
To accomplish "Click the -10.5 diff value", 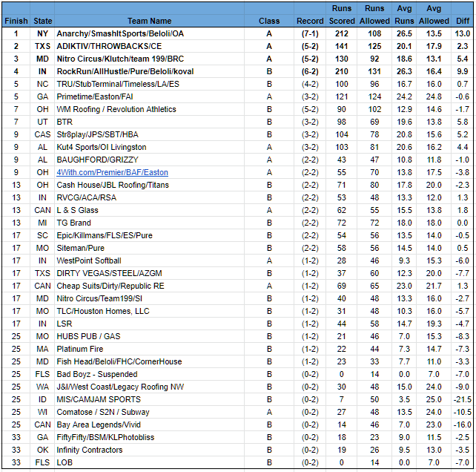I will 463,412.
